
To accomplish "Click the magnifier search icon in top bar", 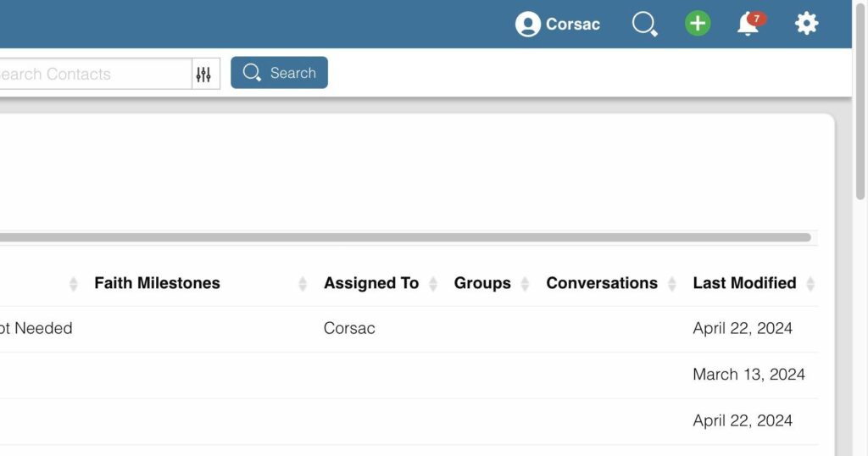I will tap(644, 24).
